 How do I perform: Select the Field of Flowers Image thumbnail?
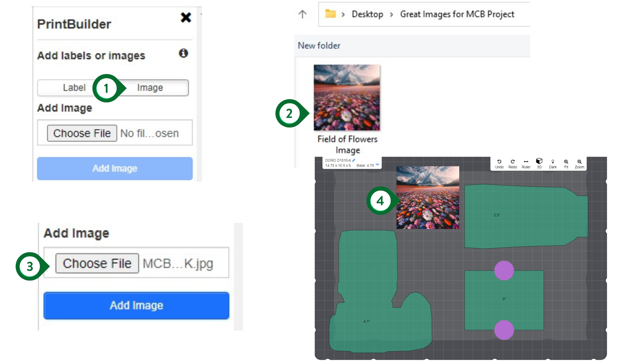pyautogui.click(x=347, y=98)
